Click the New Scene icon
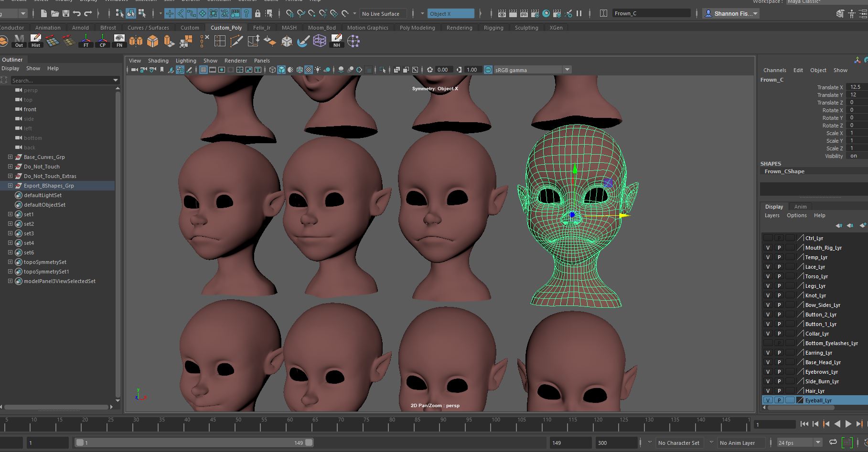Screen dimensions: 868x452 pyautogui.click(x=44, y=13)
